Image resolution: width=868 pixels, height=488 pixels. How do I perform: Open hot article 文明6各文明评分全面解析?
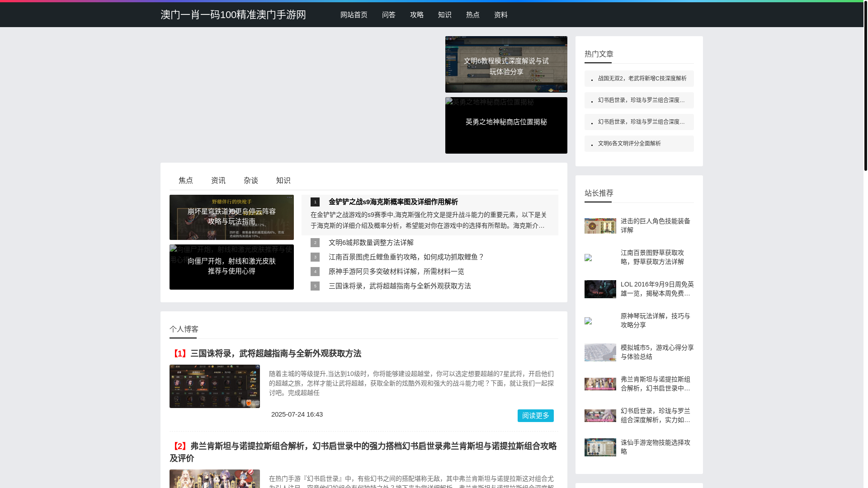(x=629, y=144)
